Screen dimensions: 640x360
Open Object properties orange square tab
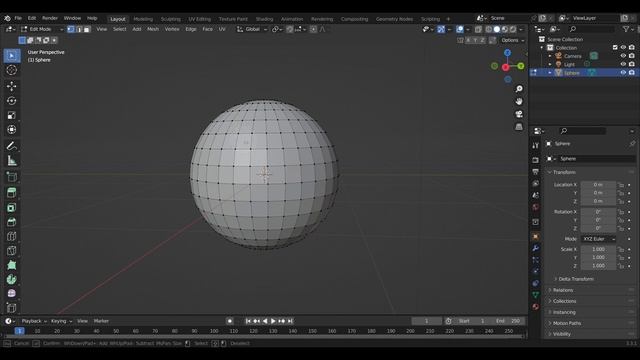pos(536,237)
